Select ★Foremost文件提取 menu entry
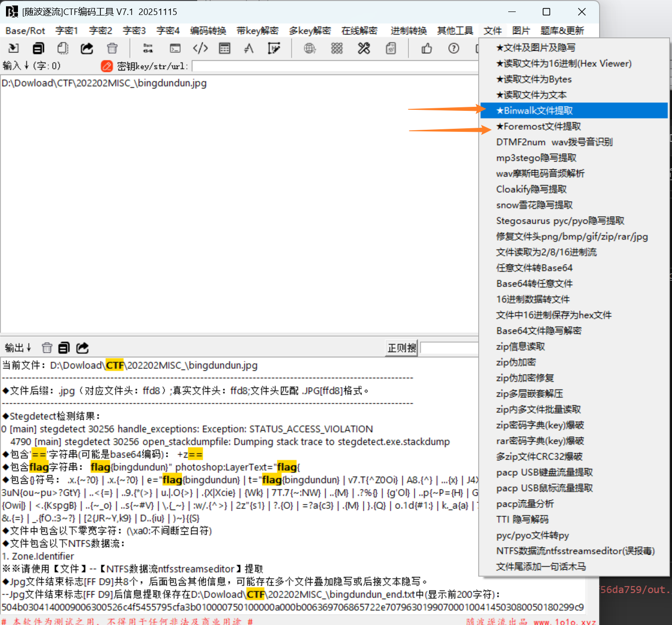 574,126
